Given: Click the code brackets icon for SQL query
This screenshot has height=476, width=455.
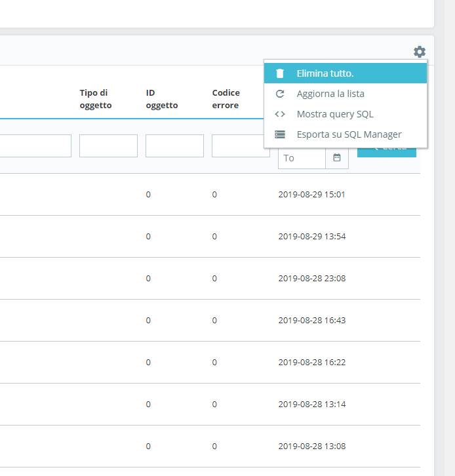Looking at the screenshot, I should coord(280,114).
